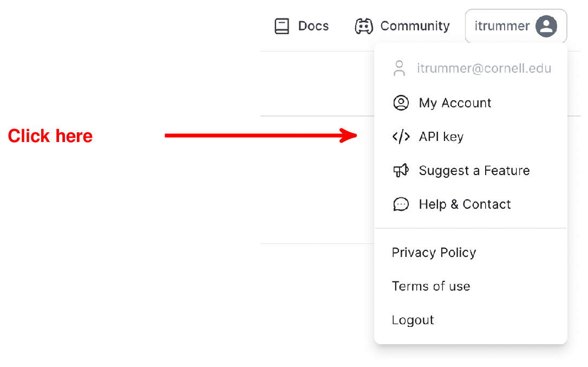Open the Terms of use link
Viewport: 588px width, 367px height.
click(x=431, y=286)
